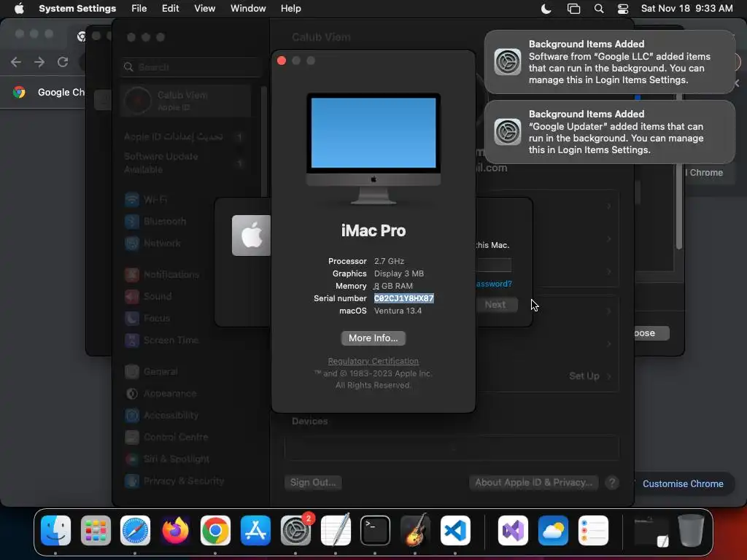Click the 2.7 GHz processor value
This screenshot has height=560, width=747.
pos(389,261)
